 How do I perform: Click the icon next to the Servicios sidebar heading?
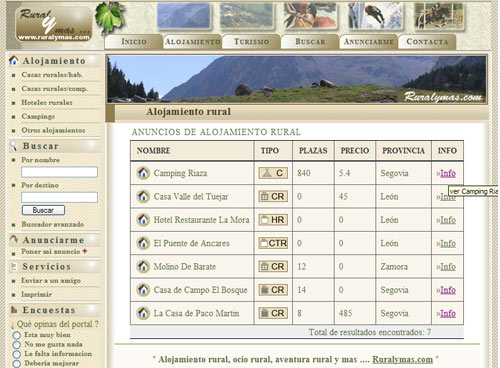coord(14,266)
